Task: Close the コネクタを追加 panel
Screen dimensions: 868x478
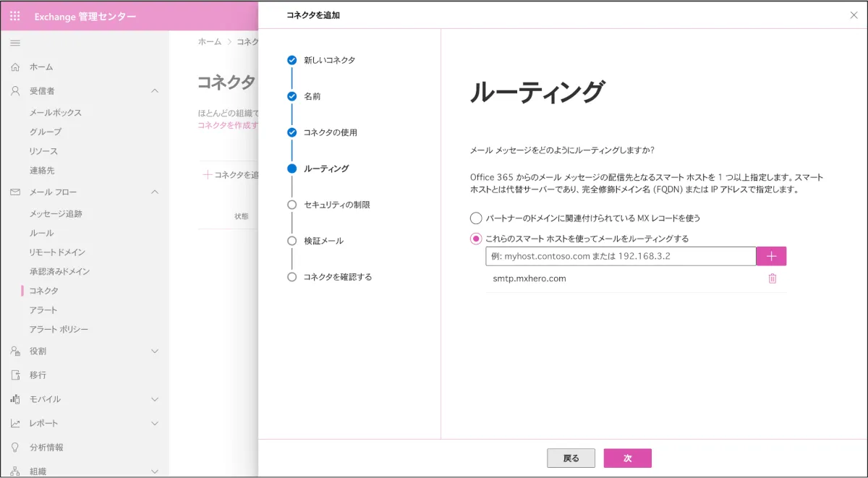Action: [854, 15]
